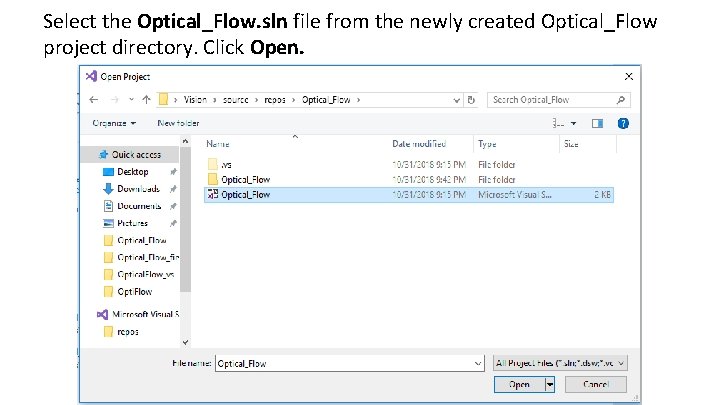Viewport: 720px width, 405px height.
Task: Sort by Date modified column
Action: (x=419, y=144)
